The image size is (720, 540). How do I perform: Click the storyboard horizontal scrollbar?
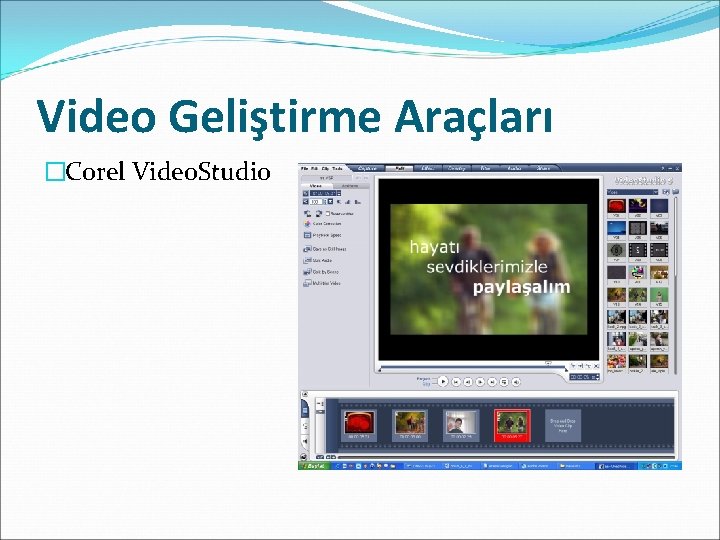(507, 457)
